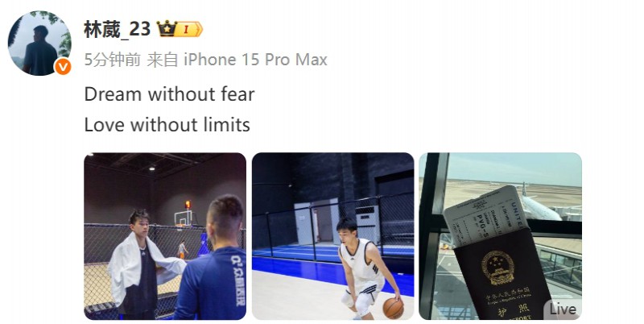This screenshot has width=644, height=324.
Task: Click the basketball in the dribbling photo
Action: point(393,309)
